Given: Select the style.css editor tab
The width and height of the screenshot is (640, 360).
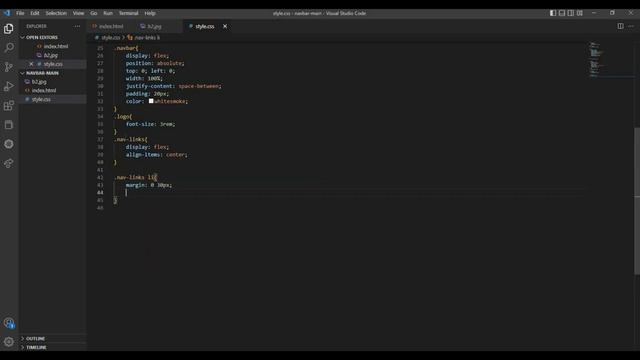Looking at the screenshot, I should pyautogui.click(x=204, y=26).
